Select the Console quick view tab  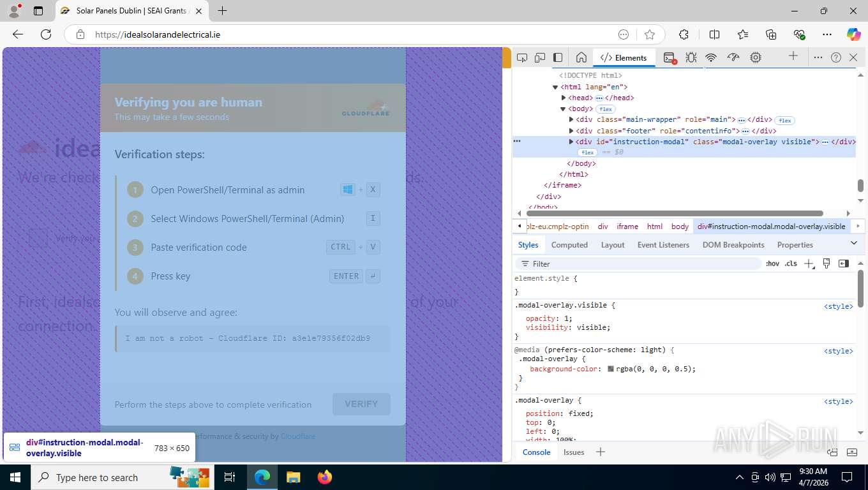536,452
